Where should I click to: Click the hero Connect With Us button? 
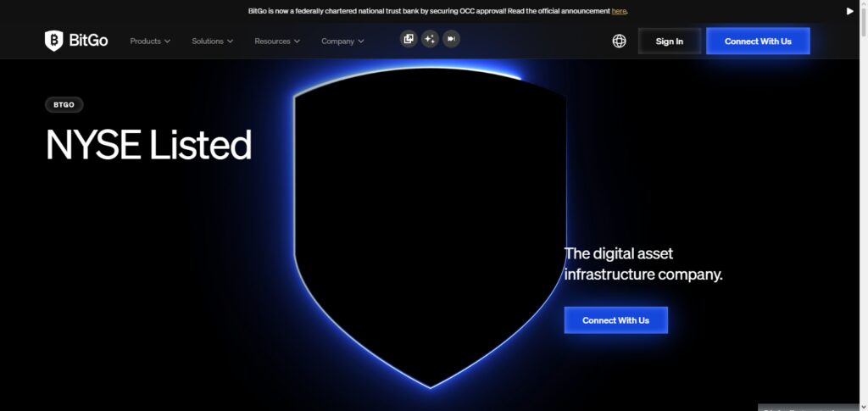615,320
